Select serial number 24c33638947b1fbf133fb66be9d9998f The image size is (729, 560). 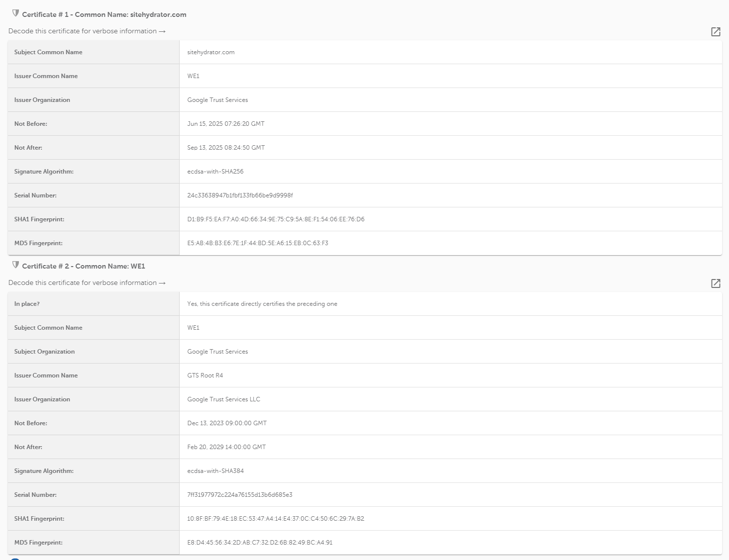(240, 195)
